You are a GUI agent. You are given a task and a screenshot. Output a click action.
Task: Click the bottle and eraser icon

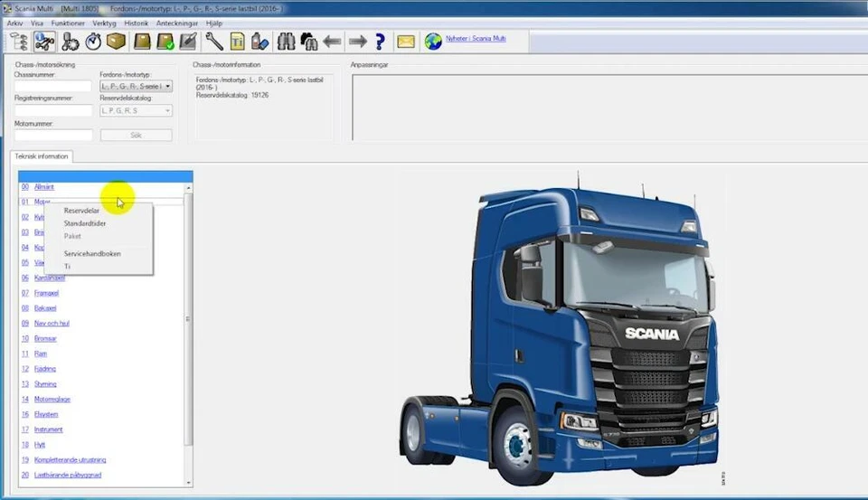(259, 42)
